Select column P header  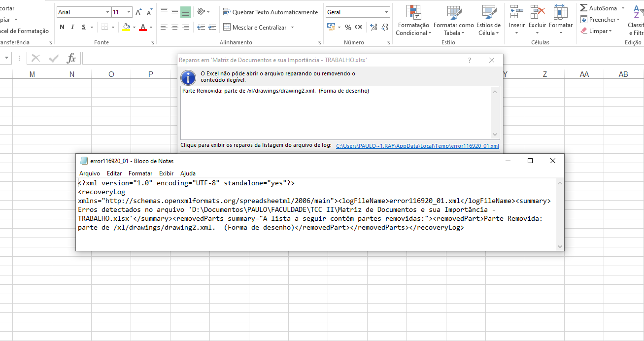[x=150, y=74]
